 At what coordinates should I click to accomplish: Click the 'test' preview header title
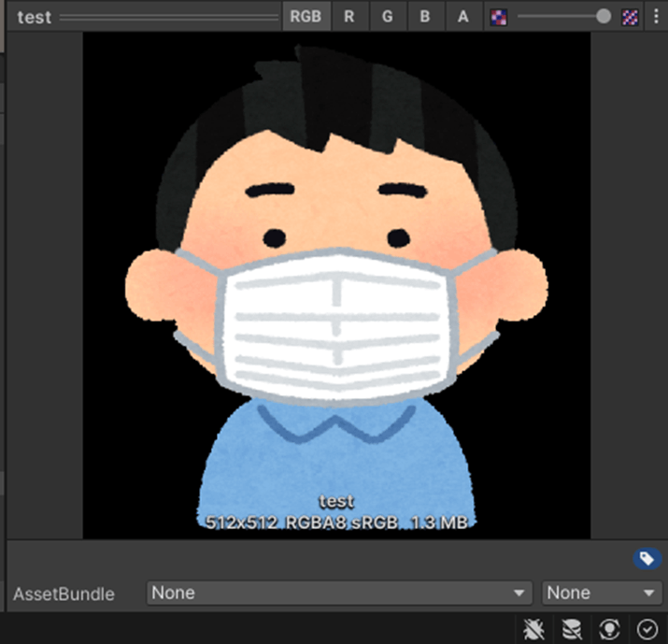click(34, 18)
